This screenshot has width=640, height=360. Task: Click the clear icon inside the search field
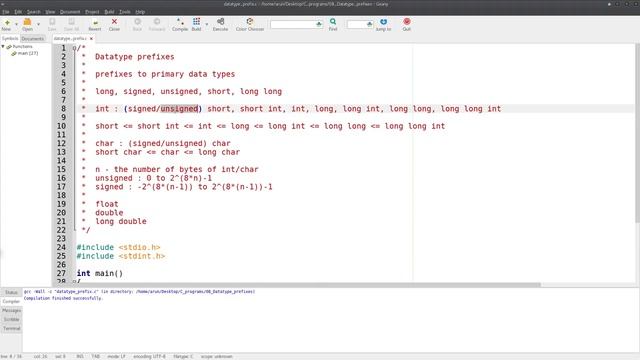pos(319,24)
